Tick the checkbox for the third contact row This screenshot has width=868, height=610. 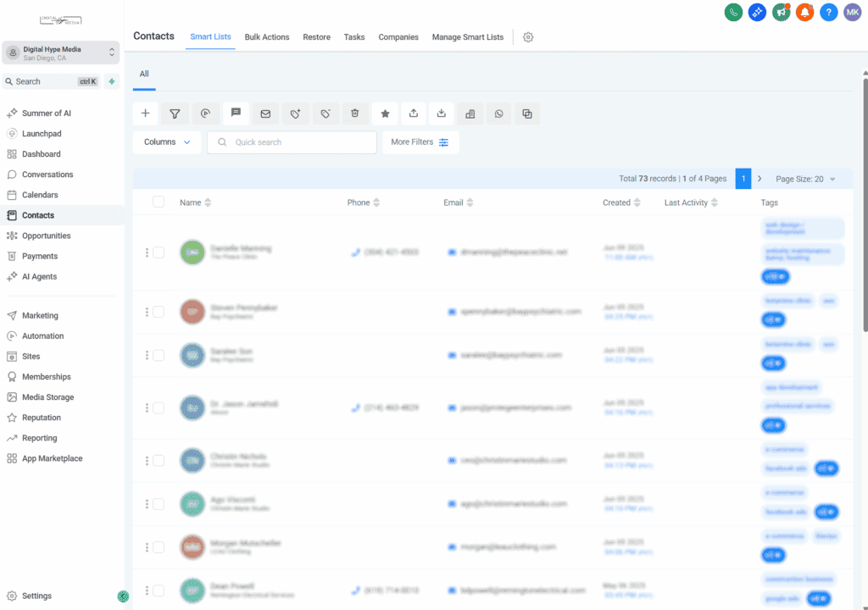pyautogui.click(x=159, y=355)
